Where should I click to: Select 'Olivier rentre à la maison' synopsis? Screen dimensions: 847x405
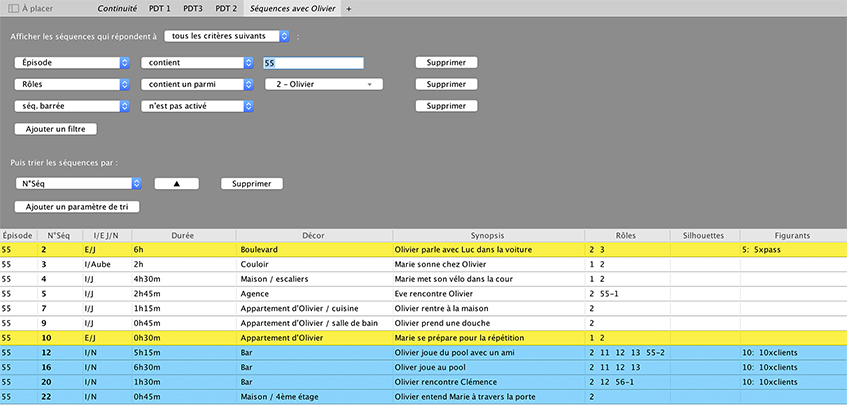[x=442, y=308]
